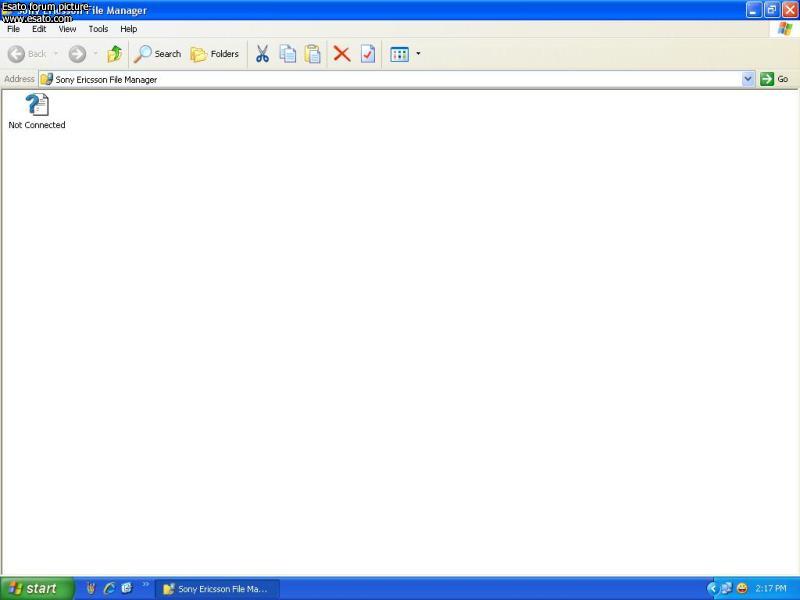800x600 pixels.
Task: Open the Help menu
Action: point(129,29)
